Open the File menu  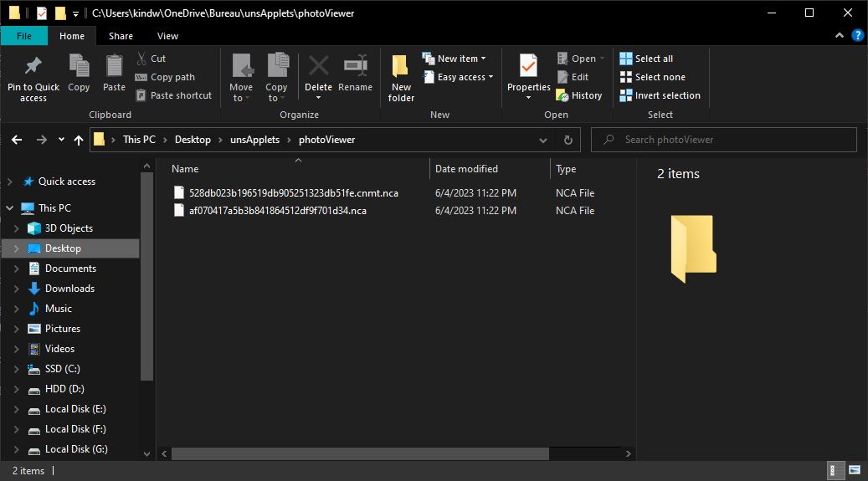pos(24,36)
